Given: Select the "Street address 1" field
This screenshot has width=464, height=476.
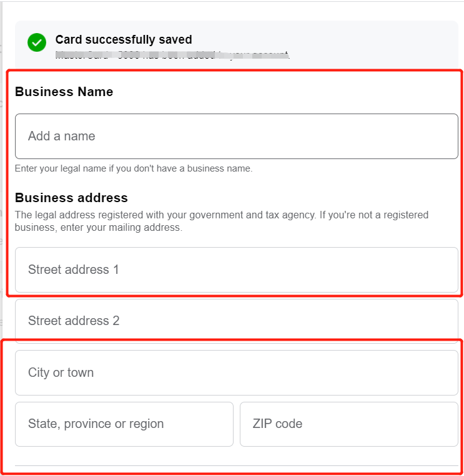Looking at the screenshot, I should (236, 270).
